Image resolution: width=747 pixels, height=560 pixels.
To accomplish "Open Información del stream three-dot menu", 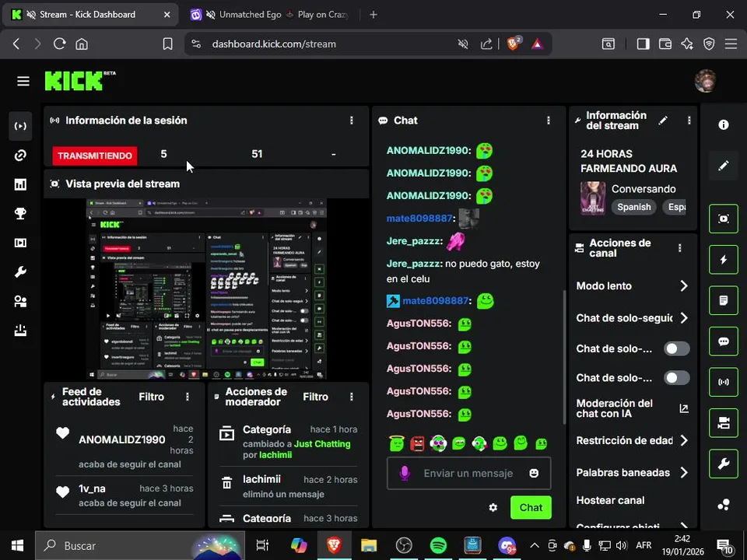I will [x=689, y=121].
